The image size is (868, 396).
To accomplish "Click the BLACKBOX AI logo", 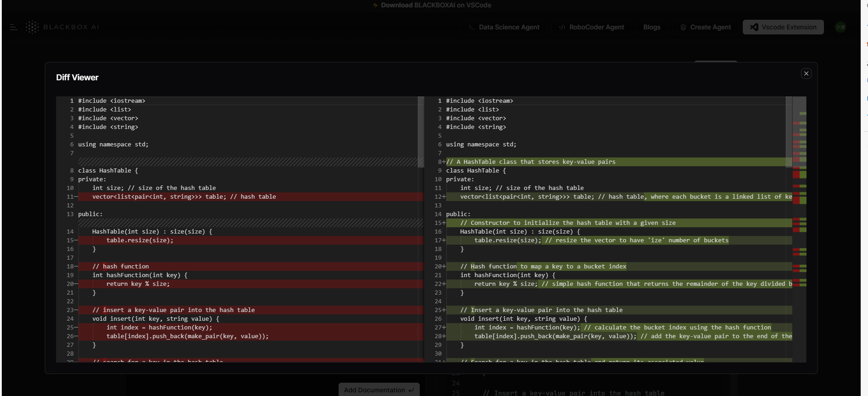I will pyautogui.click(x=62, y=27).
